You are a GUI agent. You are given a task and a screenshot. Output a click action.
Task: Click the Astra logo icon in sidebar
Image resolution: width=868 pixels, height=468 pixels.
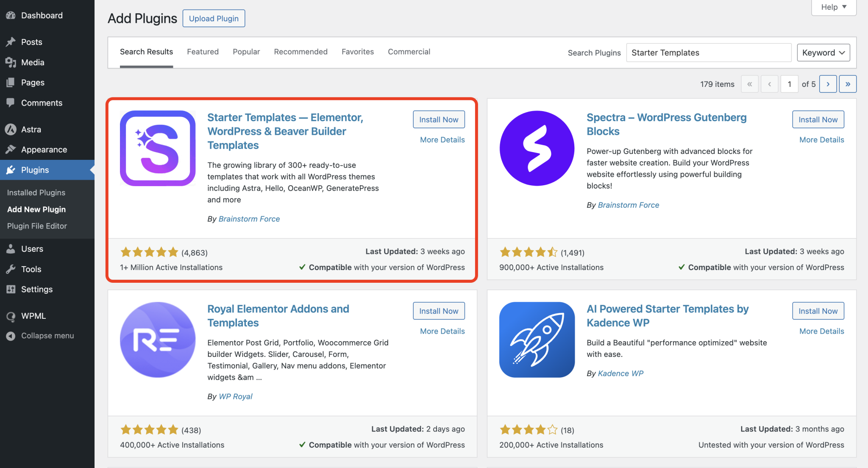(11, 129)
